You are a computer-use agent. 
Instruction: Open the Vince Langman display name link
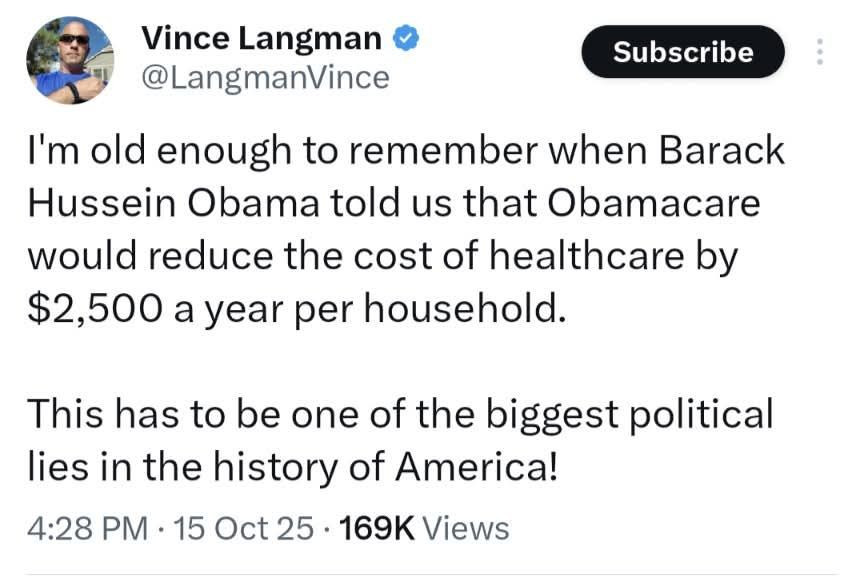coord(262,38)
